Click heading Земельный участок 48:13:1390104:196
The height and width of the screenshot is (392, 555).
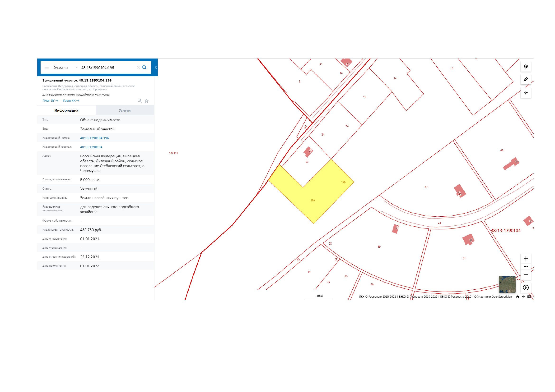coord(77,80)
